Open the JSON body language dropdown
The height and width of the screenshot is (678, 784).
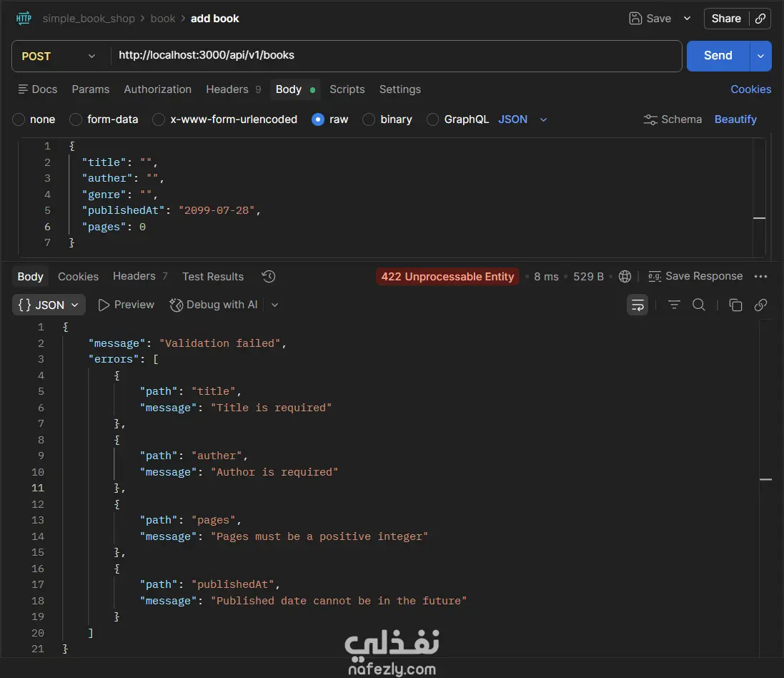pyautogui.click(x=522, y=119)
